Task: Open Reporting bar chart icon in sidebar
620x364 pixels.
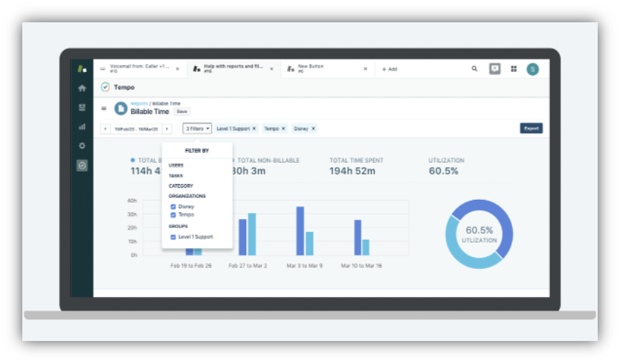Action: pyautogui.click(x=82, y=126)
